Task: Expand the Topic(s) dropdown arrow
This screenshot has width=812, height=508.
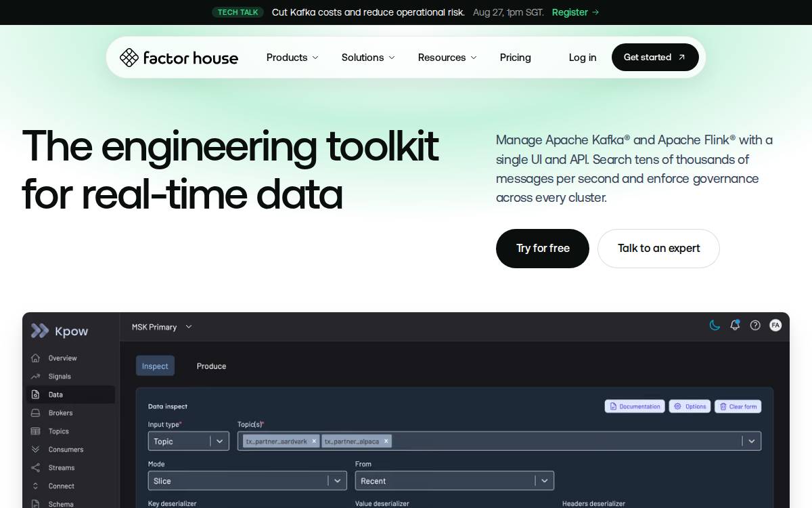Action: pos(751,441)
